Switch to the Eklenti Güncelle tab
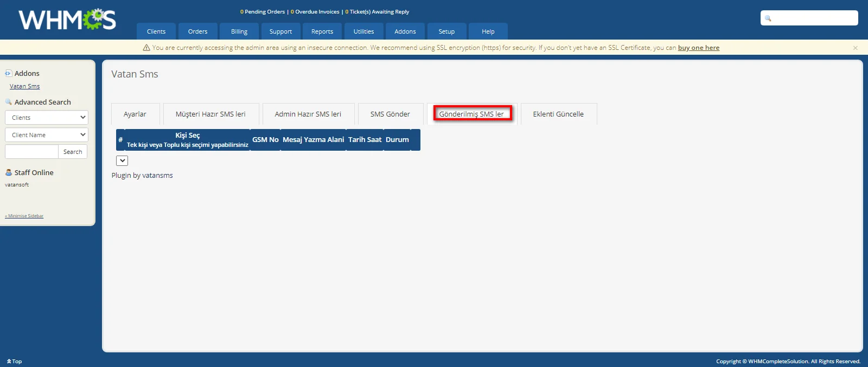Screen dimensions: 868x367 coord(558,114)
